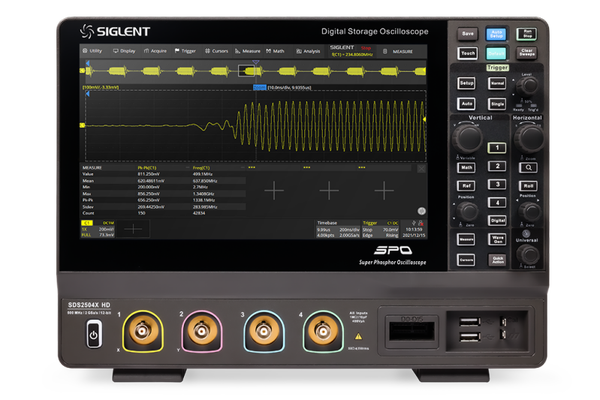Tap the C1 channel descriptor box
600x400 pixels.
[98, 229]
